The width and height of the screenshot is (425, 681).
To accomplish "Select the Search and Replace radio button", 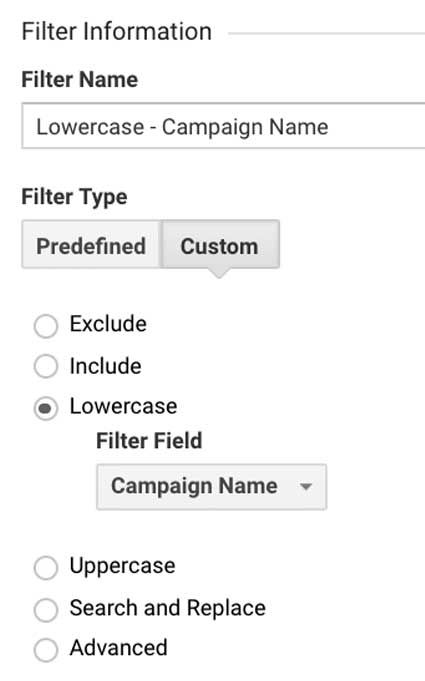I will [46, 610].
